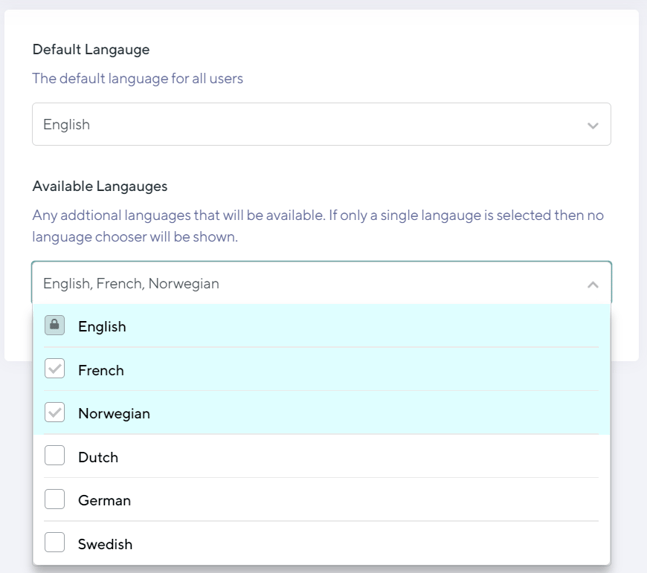Click the lock icon next to English
The height and width of the screenshot is (573, 647).
click(x=55, y=326)
